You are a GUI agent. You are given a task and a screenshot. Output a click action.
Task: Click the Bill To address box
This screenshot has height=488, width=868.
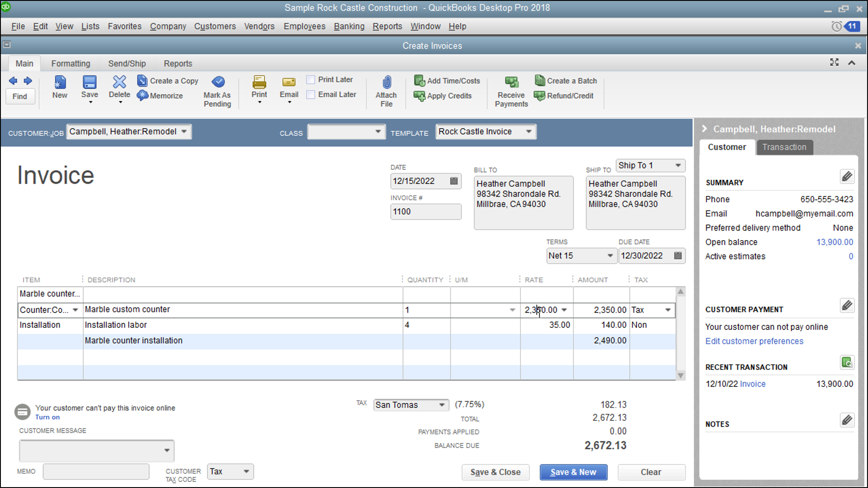point(523,203)
